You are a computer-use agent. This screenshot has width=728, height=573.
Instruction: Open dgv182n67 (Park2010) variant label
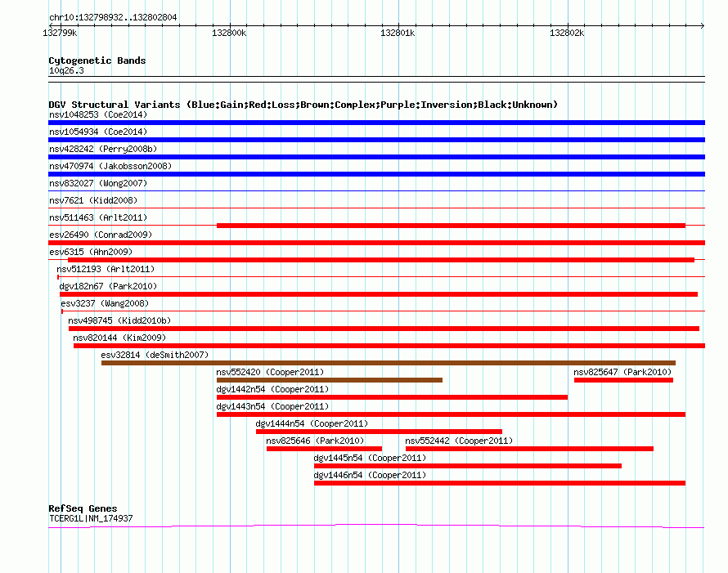[x=108, y=286]
